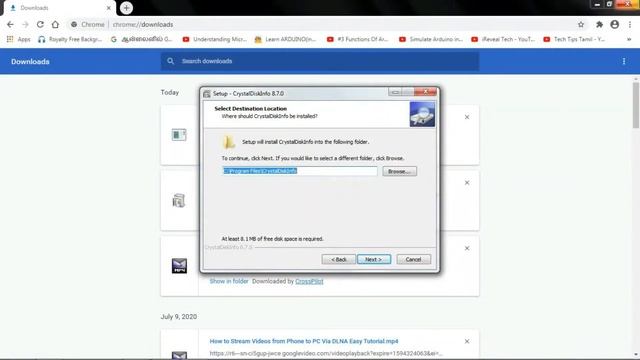Open the Chrome three-dot menu

[630, 24]
